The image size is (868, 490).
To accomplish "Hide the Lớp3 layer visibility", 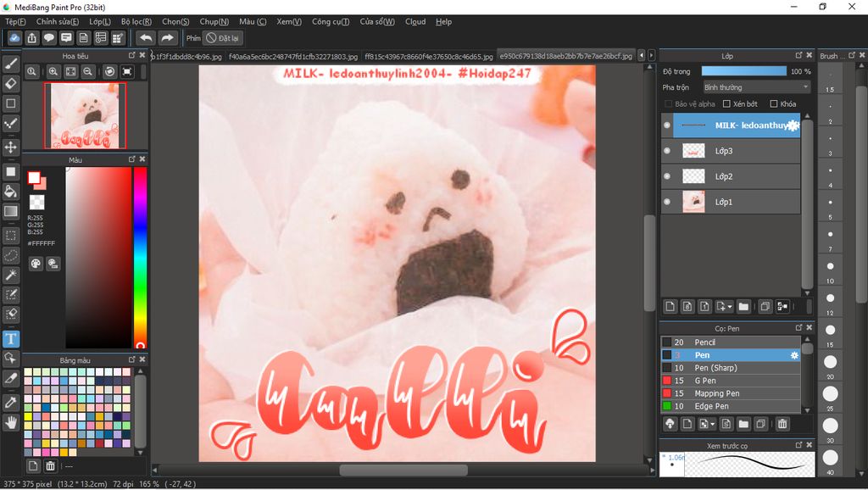I will coord(667,151).
